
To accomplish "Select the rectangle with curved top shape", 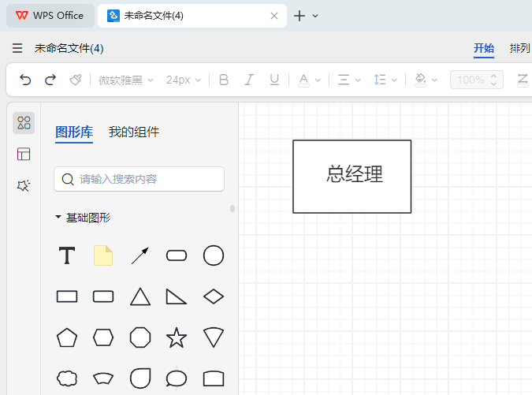I will point(214,378).
